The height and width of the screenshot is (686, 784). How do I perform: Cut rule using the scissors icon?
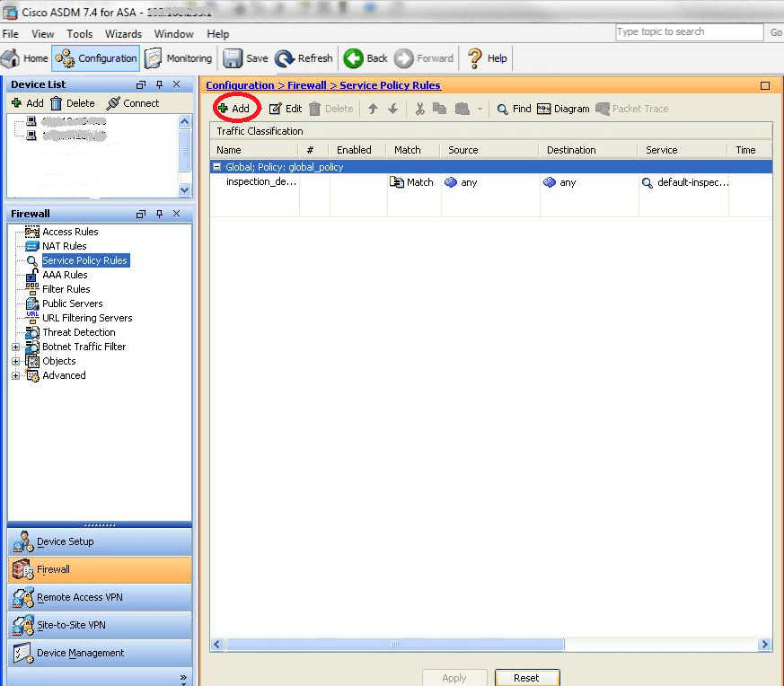[420, 109]
